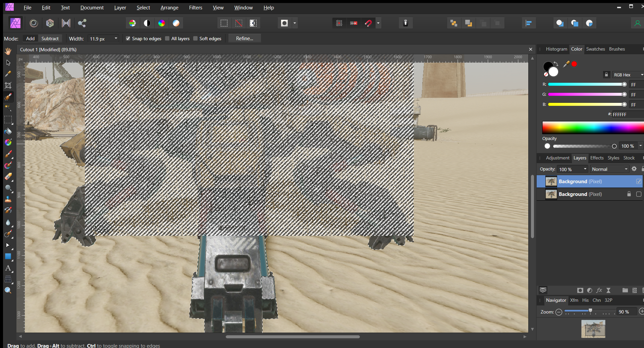Click the Deselect icon in the toolbar
The image size is (644, 348).
pyautogui.click(x=238, y=23)
